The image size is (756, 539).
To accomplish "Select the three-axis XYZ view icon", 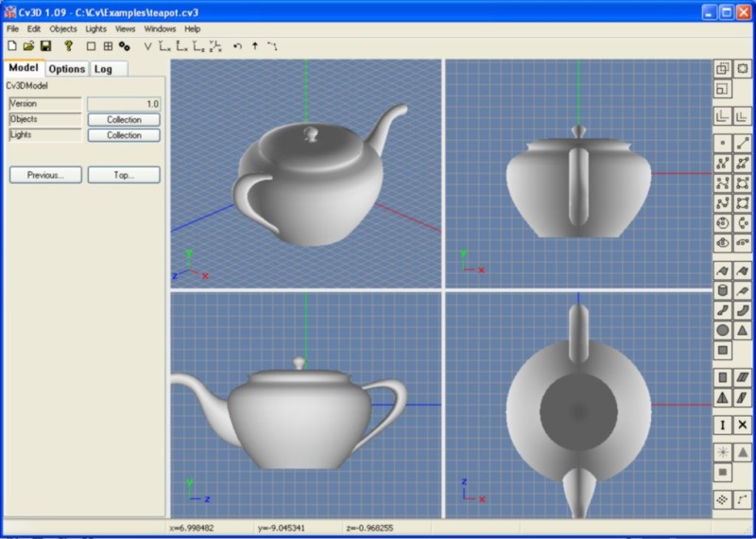I will pos(215,46).
